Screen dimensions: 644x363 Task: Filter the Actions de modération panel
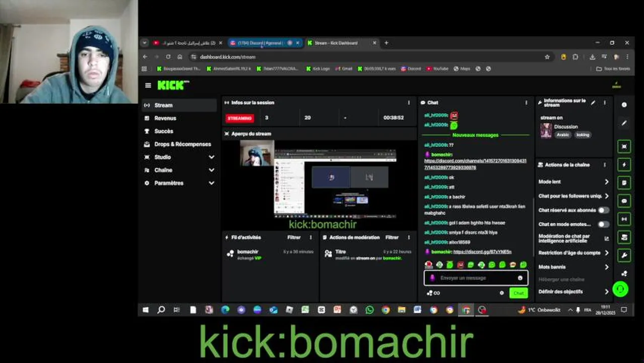pyautogui.click(x=392, y=237)
